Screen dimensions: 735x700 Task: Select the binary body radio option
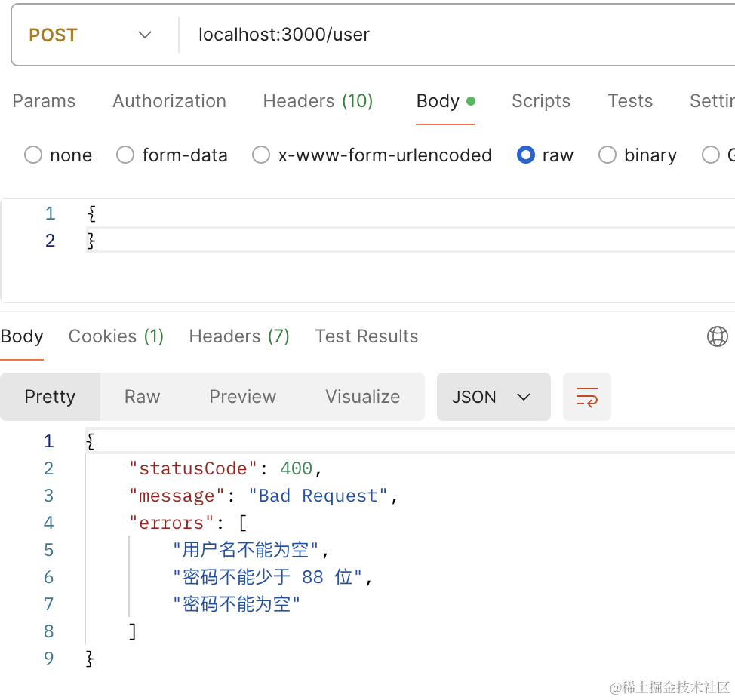607,155
